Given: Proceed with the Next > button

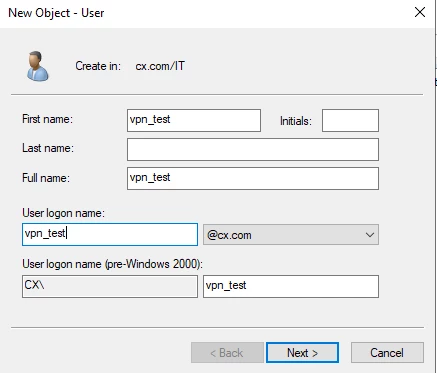Looking at the screenshot, I should click(302, 353).
